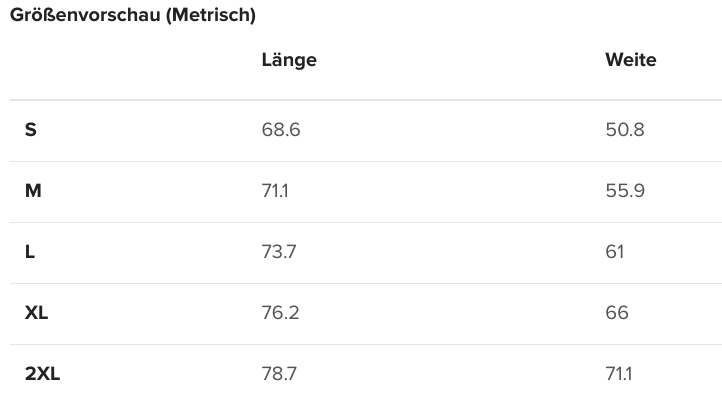Click the Größenvorschau (Metrisch) heading
Image resolution: width=722 pixels, height=403 pixels.
(133, 15)
